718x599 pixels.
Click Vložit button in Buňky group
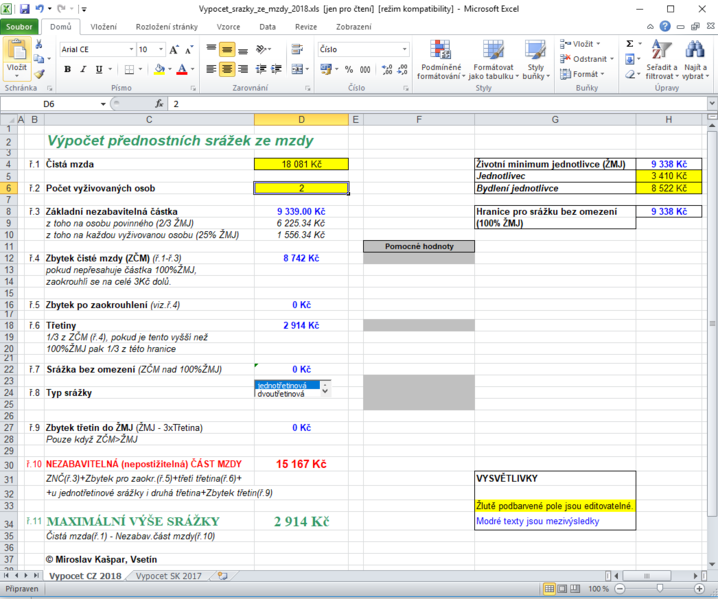point(580,44)
